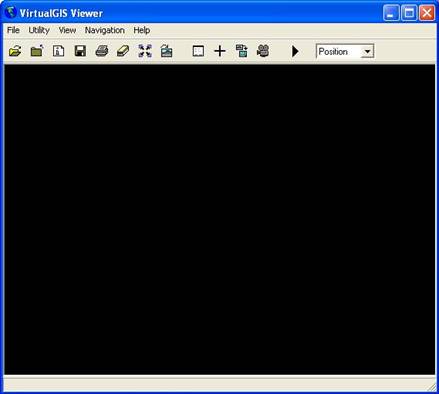Print the view with the printer icon
The width and height of the screenshot is (439, 394).
pos(102,51)
